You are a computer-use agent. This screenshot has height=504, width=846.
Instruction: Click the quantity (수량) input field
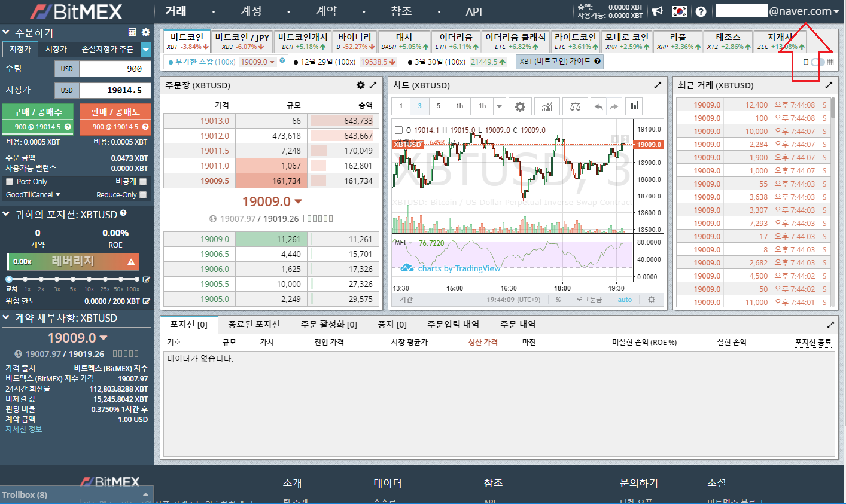115,69
